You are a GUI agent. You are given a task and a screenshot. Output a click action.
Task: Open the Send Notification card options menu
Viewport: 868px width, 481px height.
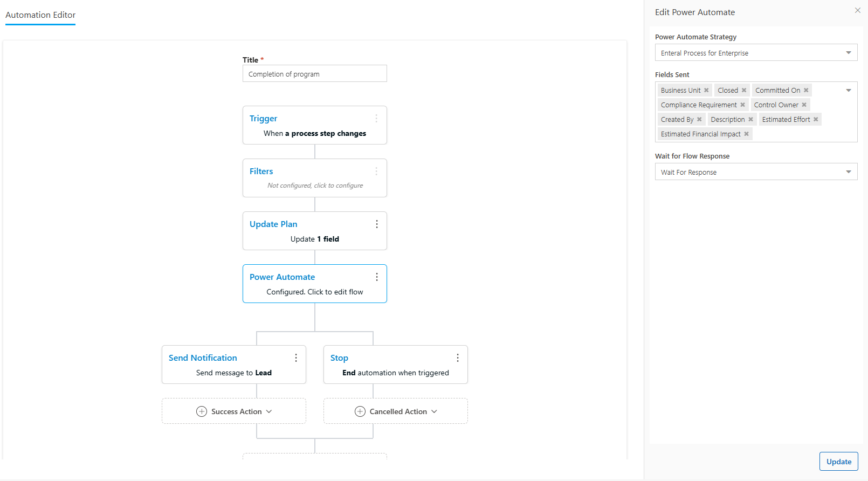click(x=295, y=358)
